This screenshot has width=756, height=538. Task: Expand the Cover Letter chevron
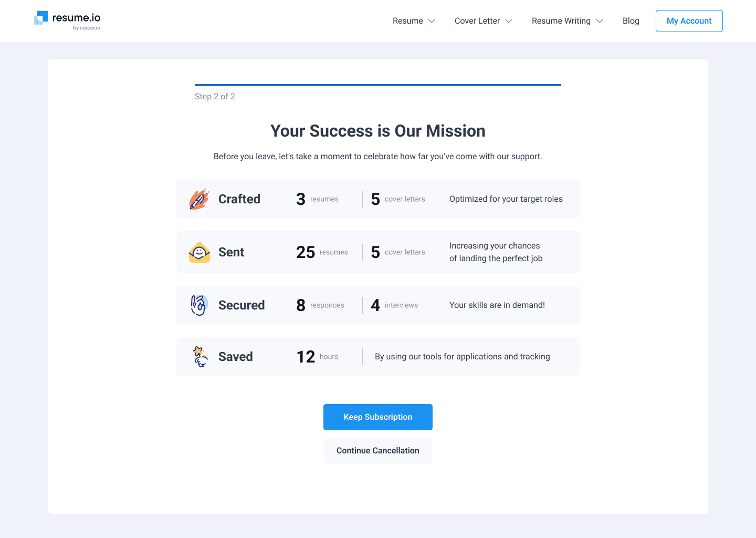(x=509, y=21)
